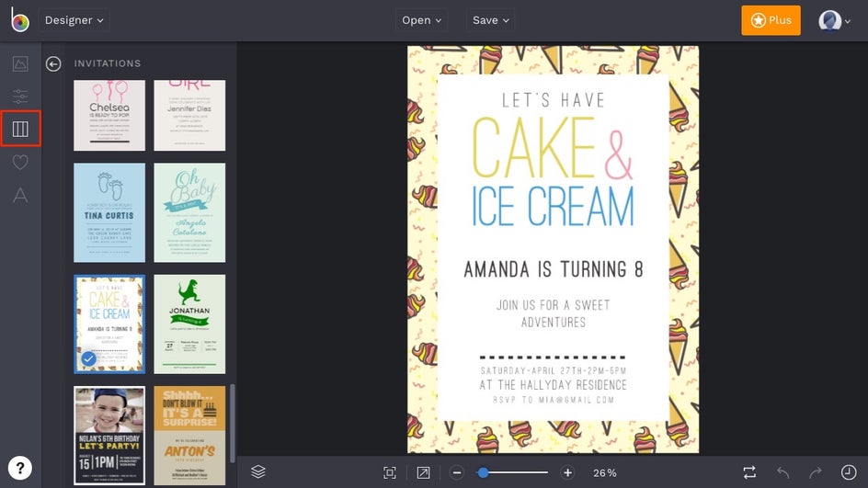
Task: Select the Cake & Ice Cream template
Action: pyautogui.click(x=109, y=324)
